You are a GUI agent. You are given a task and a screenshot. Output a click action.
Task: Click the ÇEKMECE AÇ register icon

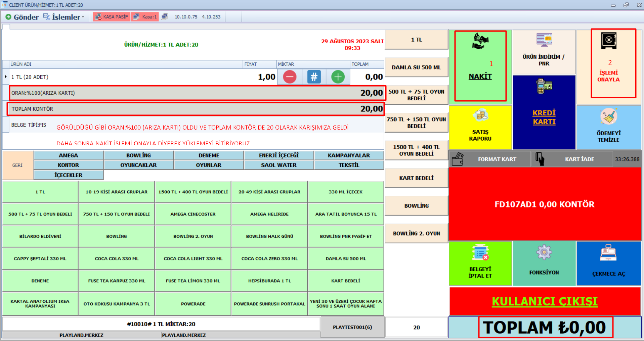(x=608, y=253)
